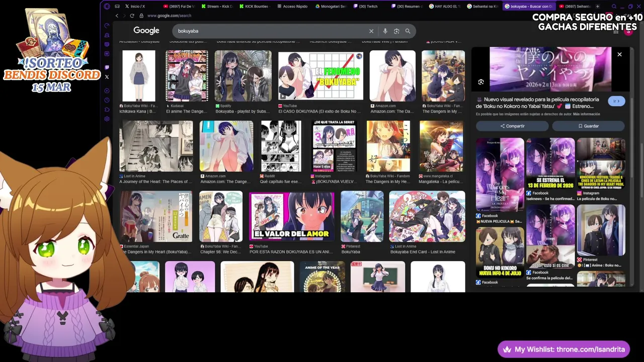The width and height of the screenshot is (644, 362).
Task: Open the large preview image in the side panel
Action: [550, 69]
